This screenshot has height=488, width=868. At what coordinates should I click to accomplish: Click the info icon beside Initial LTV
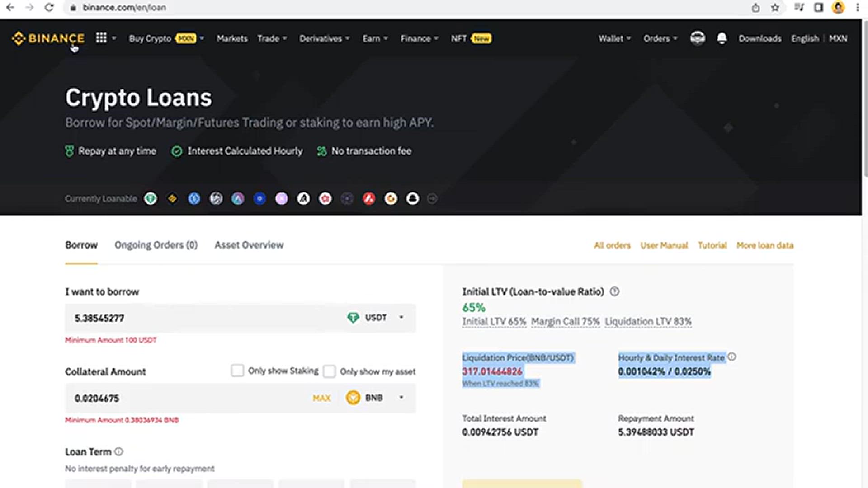tap(614, 291)
